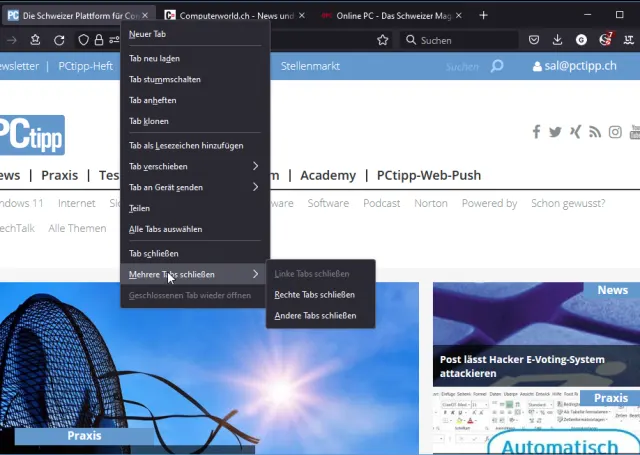Image resolution: width=640 pixels, height=455 pixels.
Task: Open the Software topic link
Action: [x=328, y=203]
